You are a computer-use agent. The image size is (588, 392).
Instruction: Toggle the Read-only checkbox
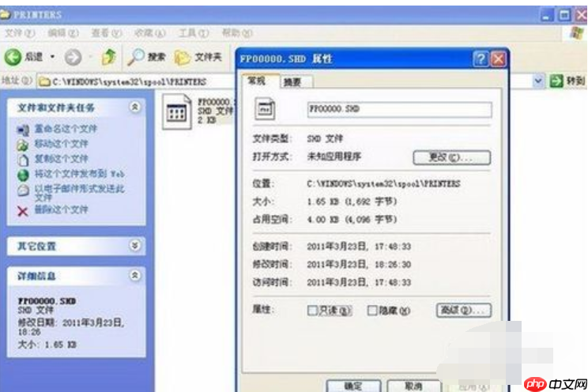click(x=312, y=311)
